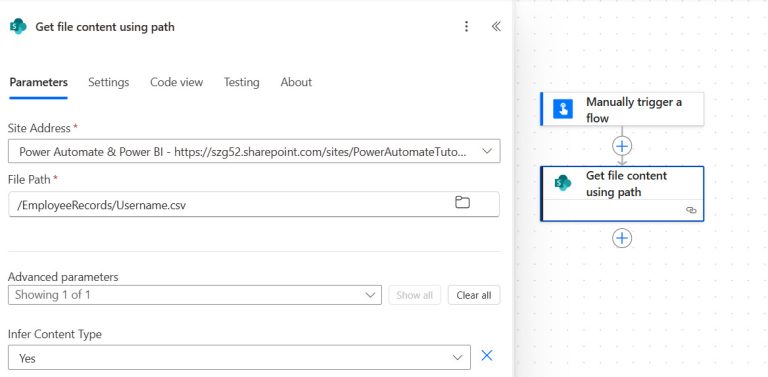Click the Manually trigger a flow icon

[563, 109]
